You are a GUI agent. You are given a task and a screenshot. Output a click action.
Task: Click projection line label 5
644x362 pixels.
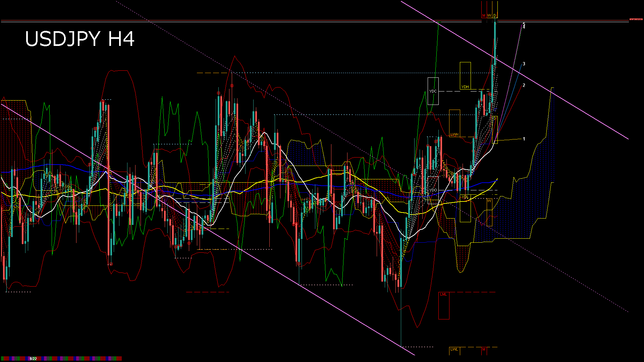click(524, 24)
